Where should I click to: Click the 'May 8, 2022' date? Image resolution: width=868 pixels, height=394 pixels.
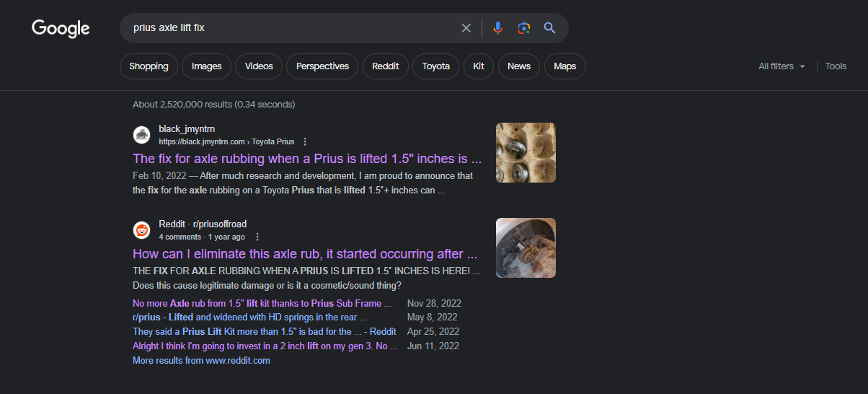coord(433,317)
